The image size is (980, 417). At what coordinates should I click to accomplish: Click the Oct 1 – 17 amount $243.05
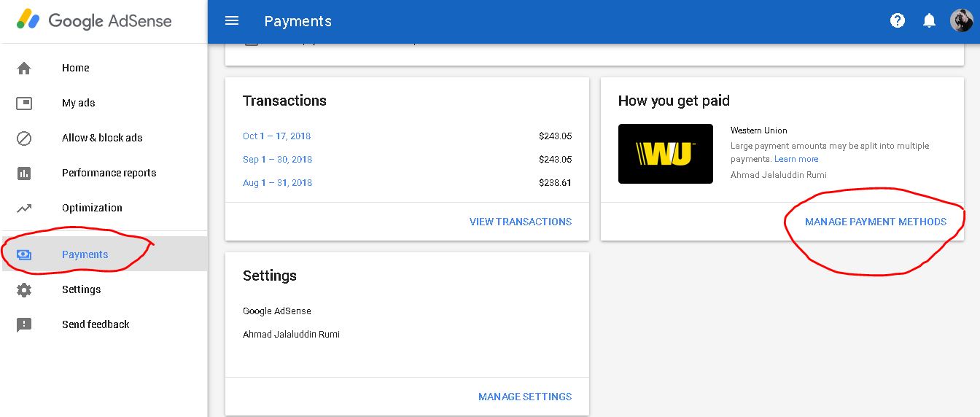point(556,136)
